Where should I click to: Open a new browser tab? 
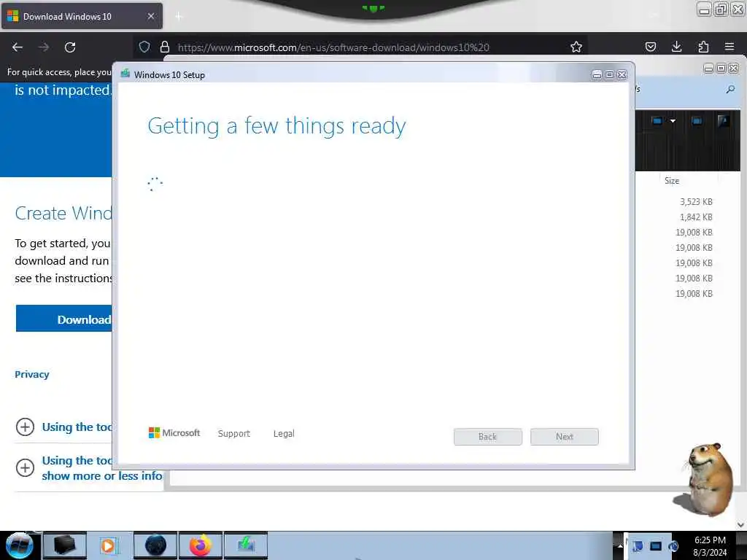(179, 17)
